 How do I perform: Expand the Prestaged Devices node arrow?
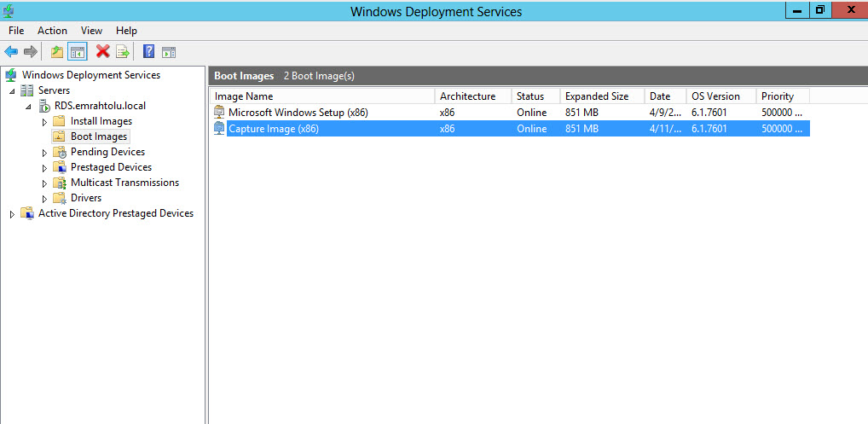[x=45, y=168]
